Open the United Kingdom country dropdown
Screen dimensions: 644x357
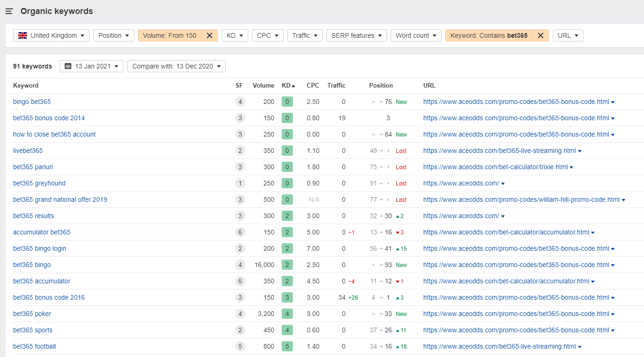click(51, 35)
